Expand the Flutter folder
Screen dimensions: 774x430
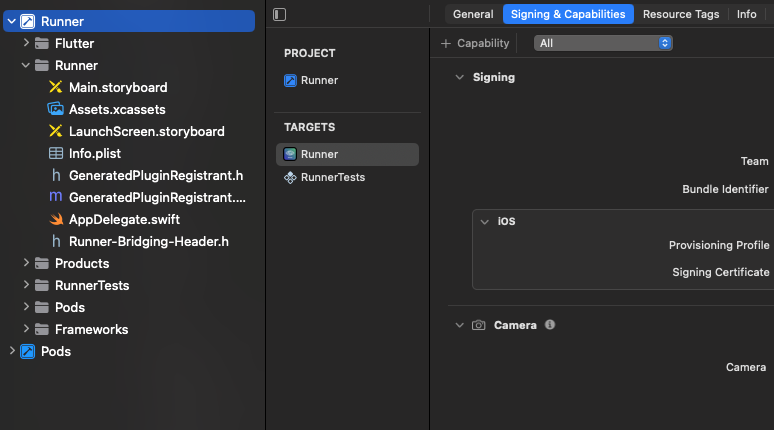click(26, 43)
